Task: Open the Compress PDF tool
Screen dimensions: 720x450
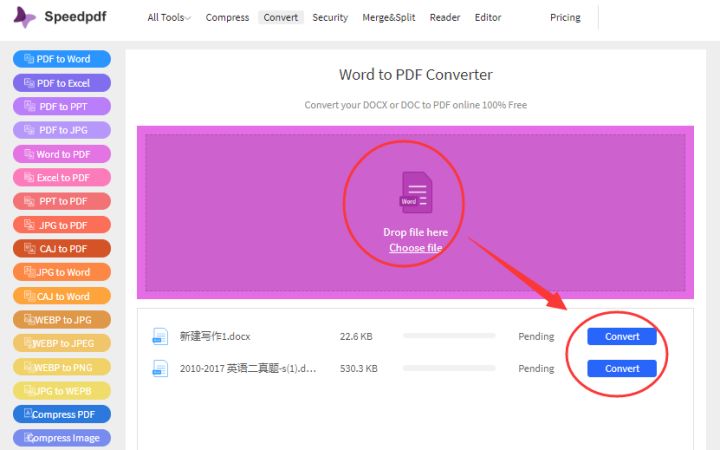Action: 62,414
